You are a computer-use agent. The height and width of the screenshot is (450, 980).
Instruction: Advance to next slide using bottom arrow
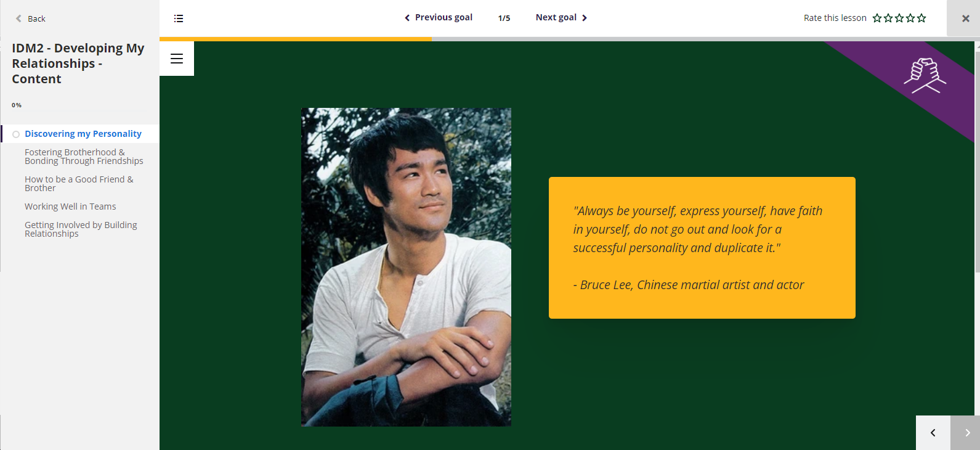(x=967, y=433)
